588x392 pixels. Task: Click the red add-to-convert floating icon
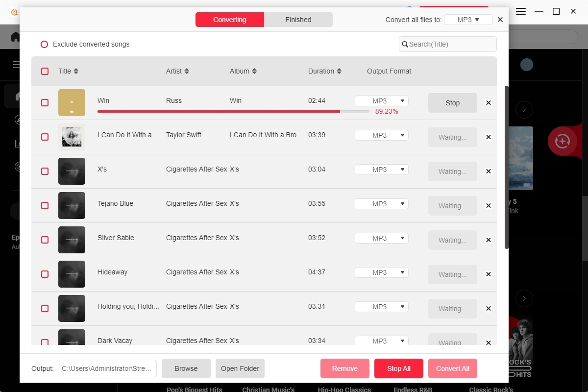(x=562, y=142)
